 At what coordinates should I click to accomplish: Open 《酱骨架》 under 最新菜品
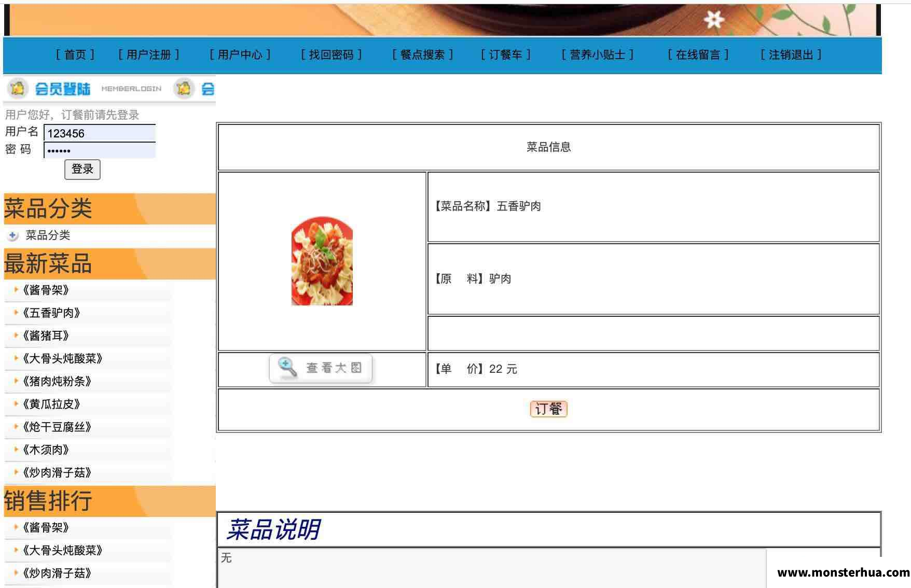(x=45, y=290)
